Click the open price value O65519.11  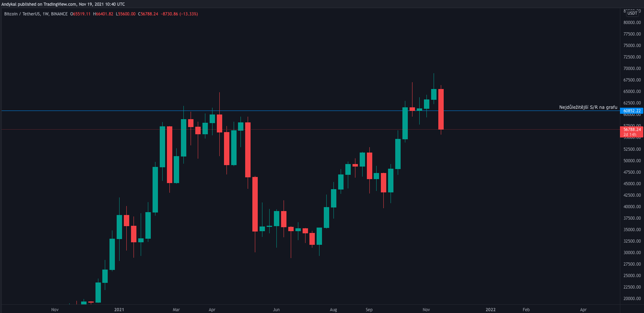(80, 14)
